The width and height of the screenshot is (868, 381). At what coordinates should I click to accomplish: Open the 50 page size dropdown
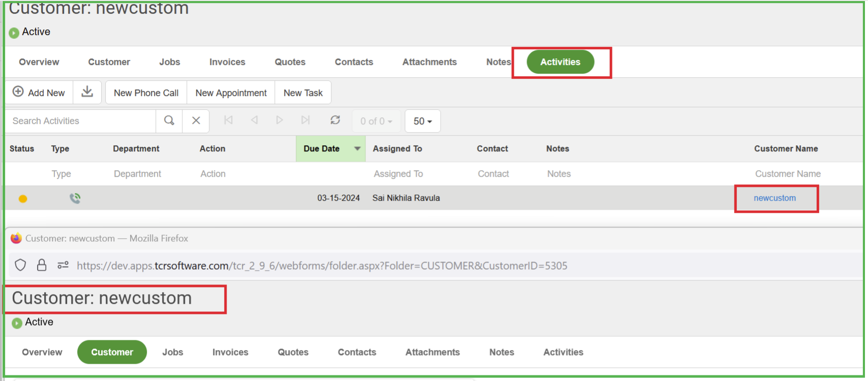tap(422, 121)
